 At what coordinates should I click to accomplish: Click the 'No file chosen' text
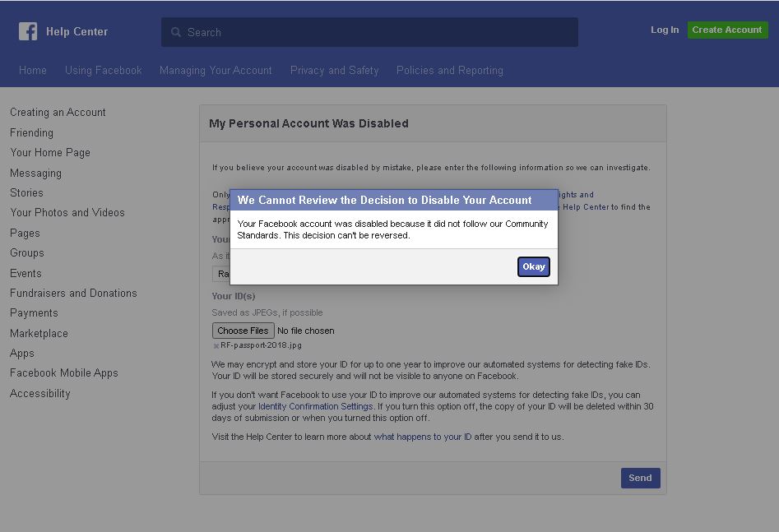click(x=305, y=331)
